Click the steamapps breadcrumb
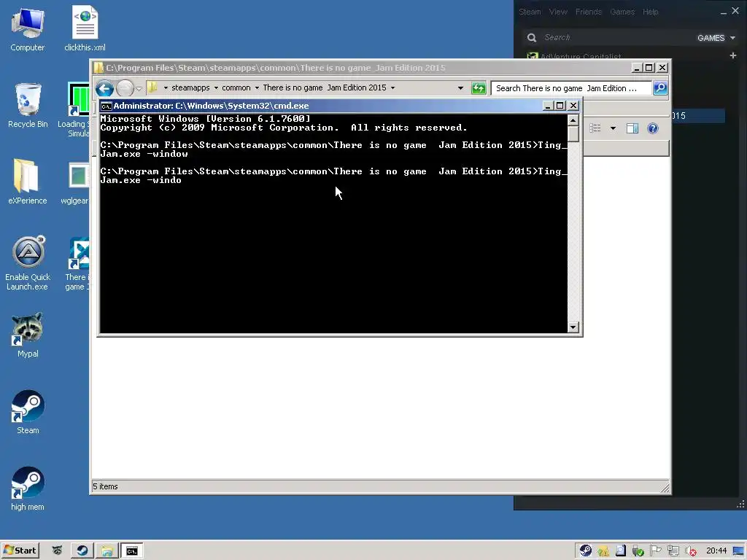Image resolution: width=747 pixels, height=560 pixels. tap(190, 88)
